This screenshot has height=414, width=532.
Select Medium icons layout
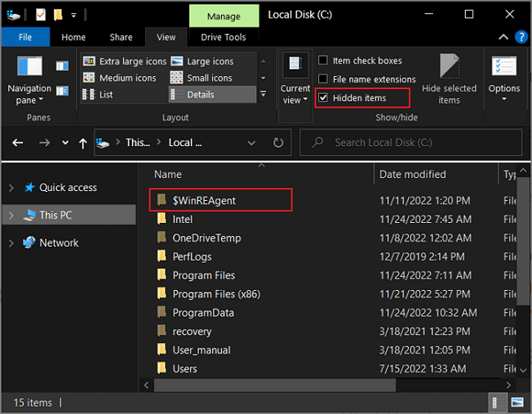pos(119,78)
